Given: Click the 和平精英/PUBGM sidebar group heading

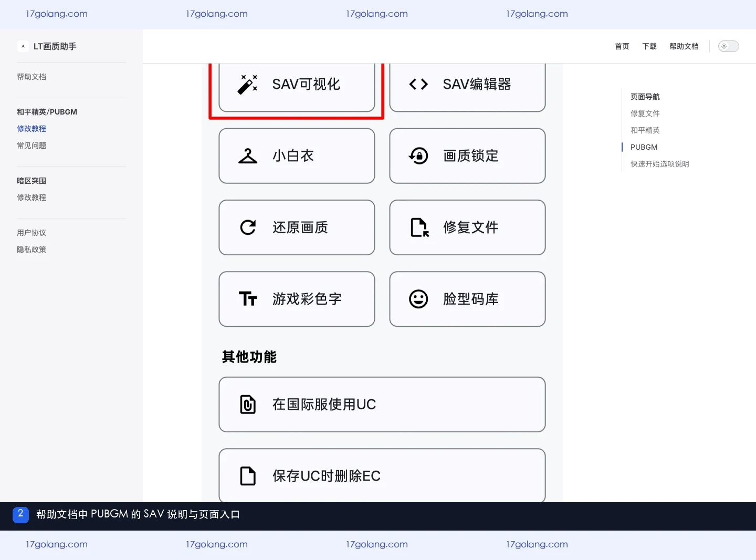Looking at the screenshot, I should [x=47, y=112].
